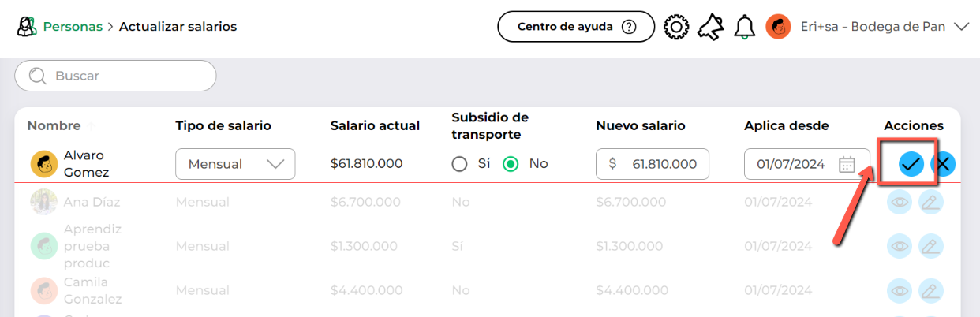
Task: Open Centro de ayuda button
Action: 576,27
